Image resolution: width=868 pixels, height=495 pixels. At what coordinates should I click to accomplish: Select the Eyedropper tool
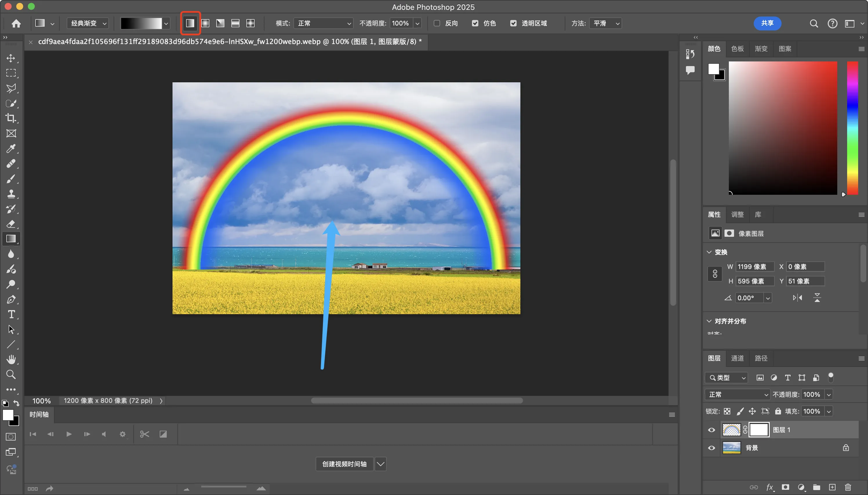tap(11, 149)
